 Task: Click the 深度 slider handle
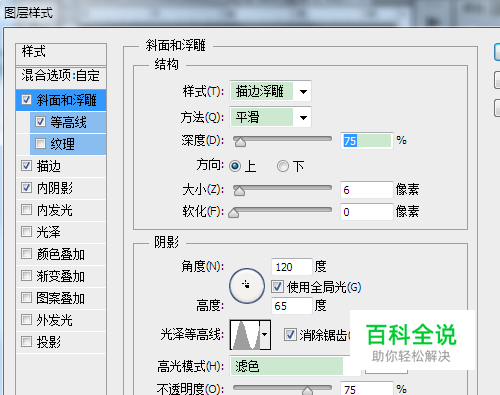(240, 142)
